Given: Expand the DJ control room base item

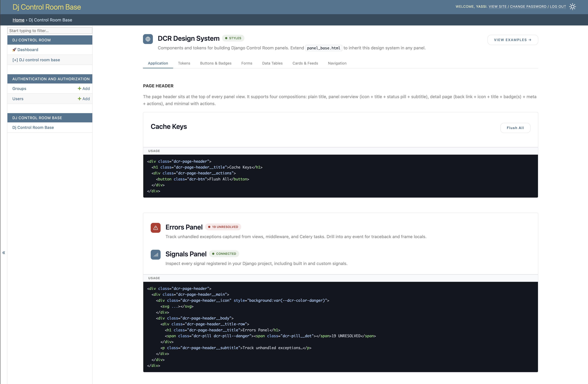Looking at the screenshot, I should pos(36,60).
